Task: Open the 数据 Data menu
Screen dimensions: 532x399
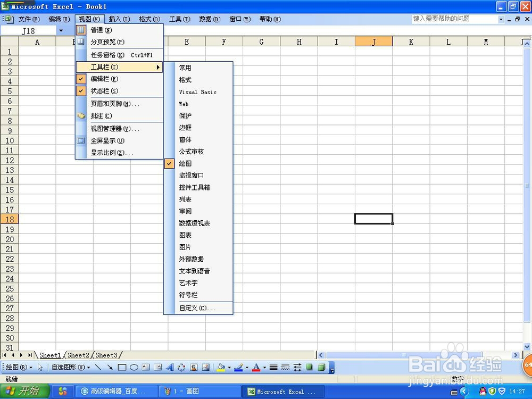Action: click(x=210, y=19)
